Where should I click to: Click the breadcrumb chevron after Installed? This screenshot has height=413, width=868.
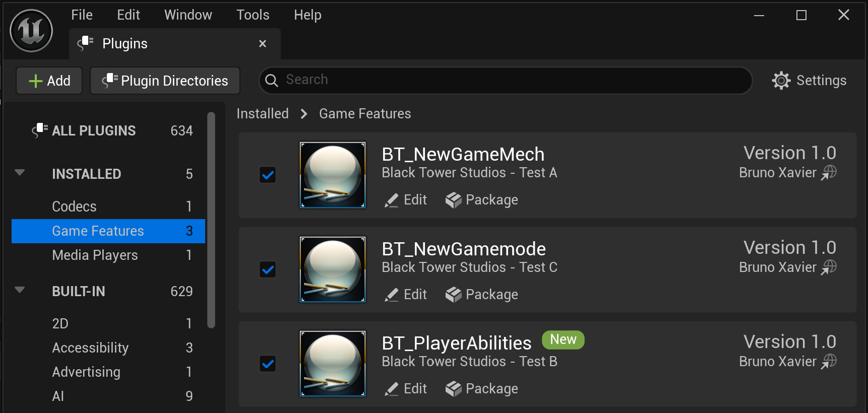304,114
